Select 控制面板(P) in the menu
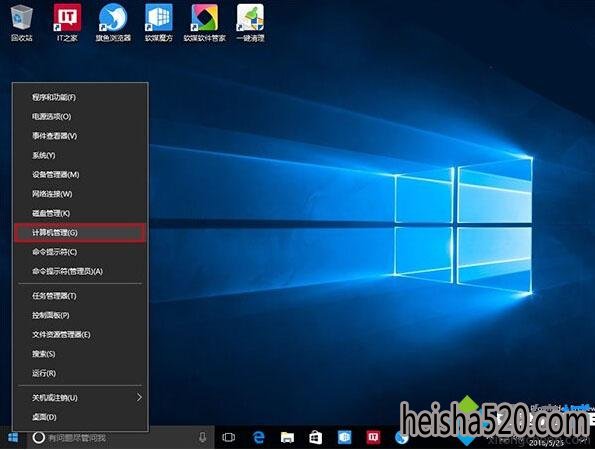Viewport: 595px width, 450px height. pyautogui.click(x=80, y=315)
